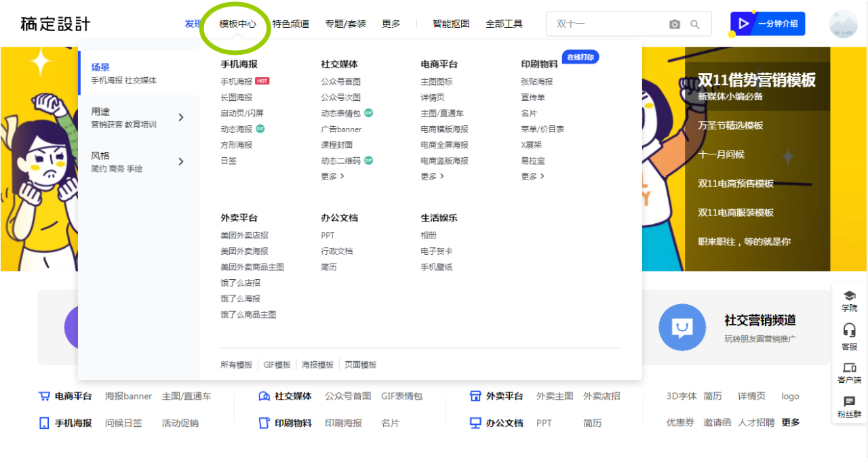Expand 更多 under 社交媒体 column
Image resolution: width=868 pixels, height=458 pixels.
pos(332,176)
